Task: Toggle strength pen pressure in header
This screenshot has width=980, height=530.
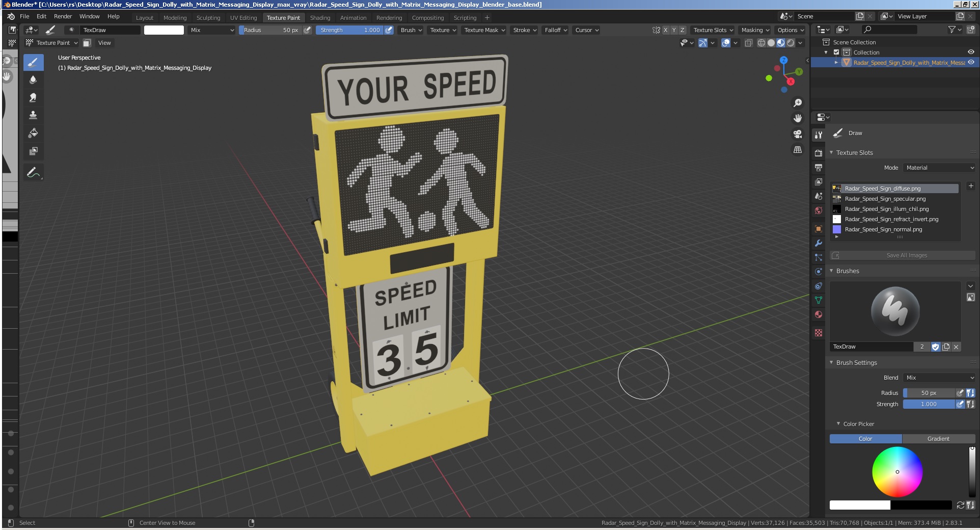Action: click(x=389, y=30)
